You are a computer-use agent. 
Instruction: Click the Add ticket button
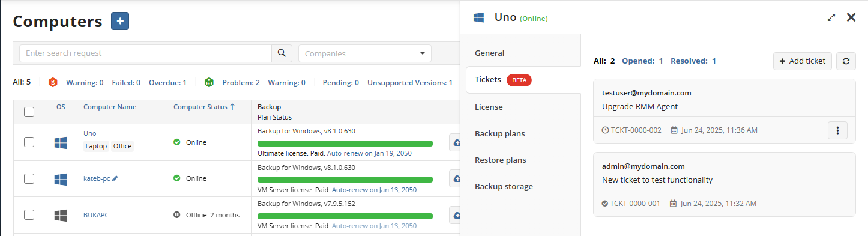pyautogui.click(x=803, y=61)
